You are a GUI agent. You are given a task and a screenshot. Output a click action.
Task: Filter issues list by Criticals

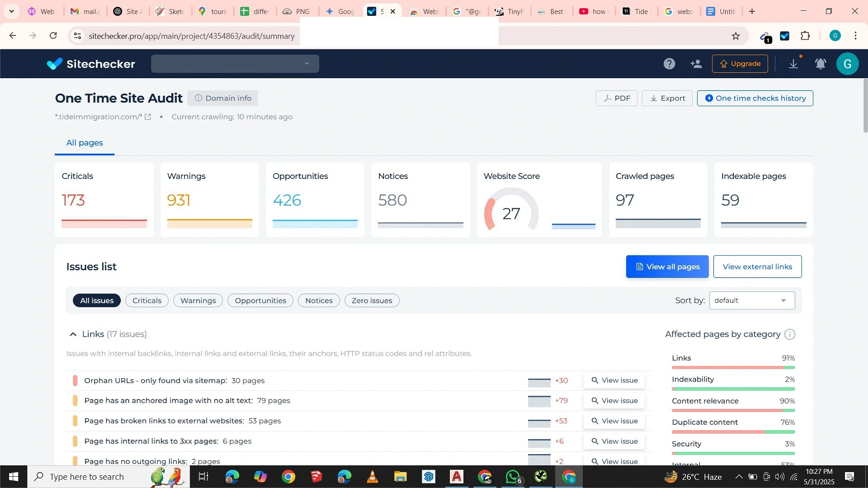(146, 300)
